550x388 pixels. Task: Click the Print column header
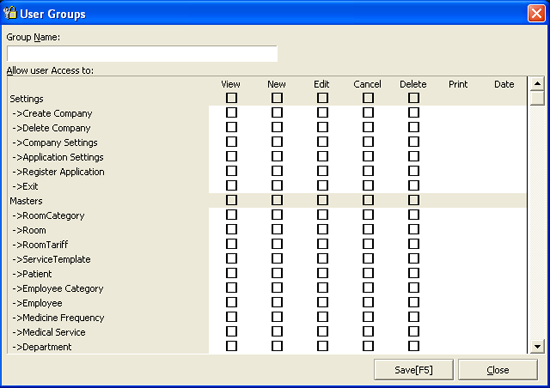click(458, 84)
